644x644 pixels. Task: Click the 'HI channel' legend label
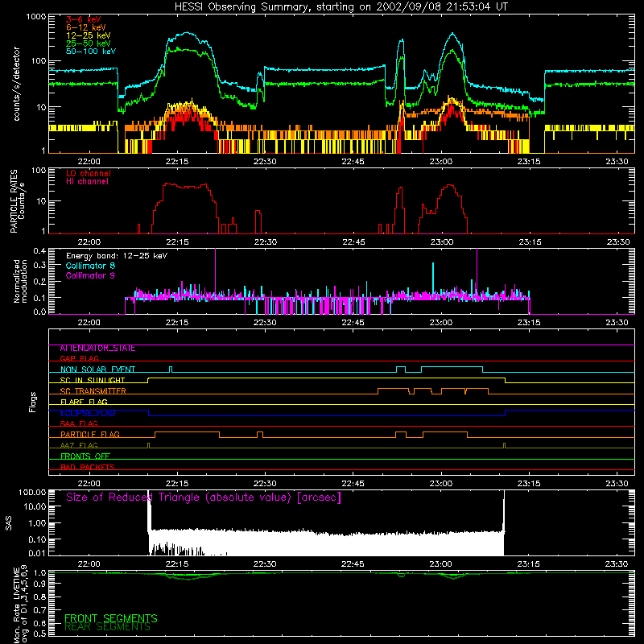pyautogui.click(x=87, y=181)
